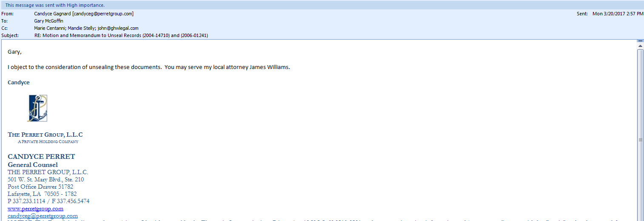Open the www.perretgroup.com link
The height and width of the screenshot is (221, 644).
point(35,209)
